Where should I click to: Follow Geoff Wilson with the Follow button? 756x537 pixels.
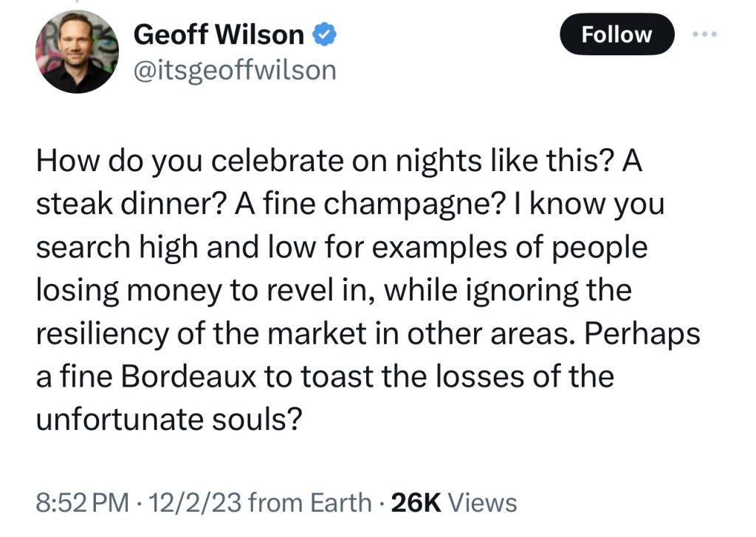616,34
